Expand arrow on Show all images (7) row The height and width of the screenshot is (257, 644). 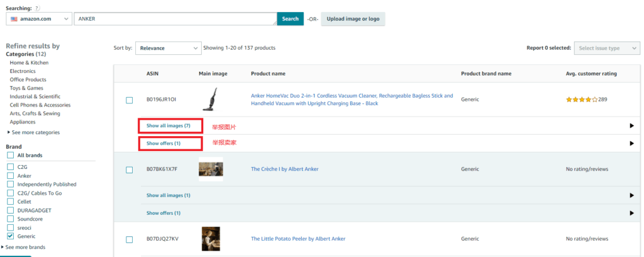(x=632, y=126)
